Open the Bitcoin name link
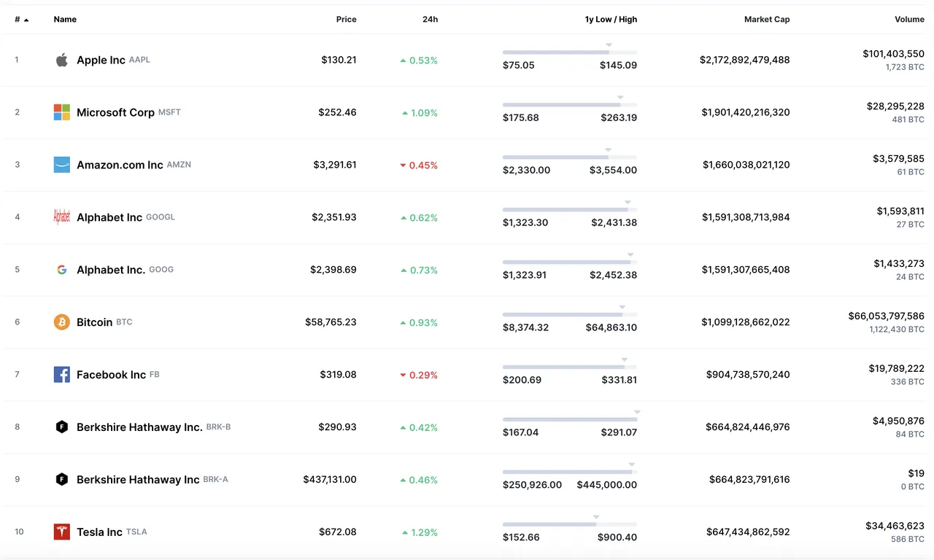Screen dimensions: 934x560 pos(94,322)
